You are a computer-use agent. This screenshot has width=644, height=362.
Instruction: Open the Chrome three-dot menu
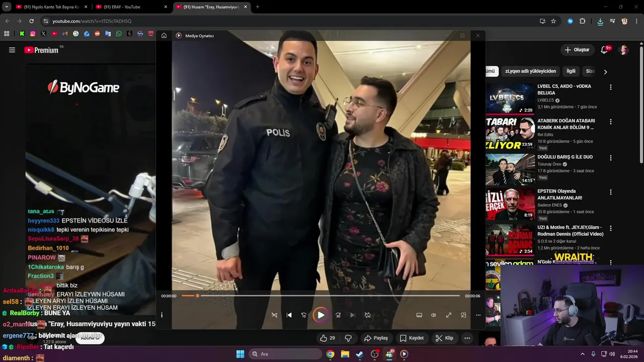tap(636, 21)
